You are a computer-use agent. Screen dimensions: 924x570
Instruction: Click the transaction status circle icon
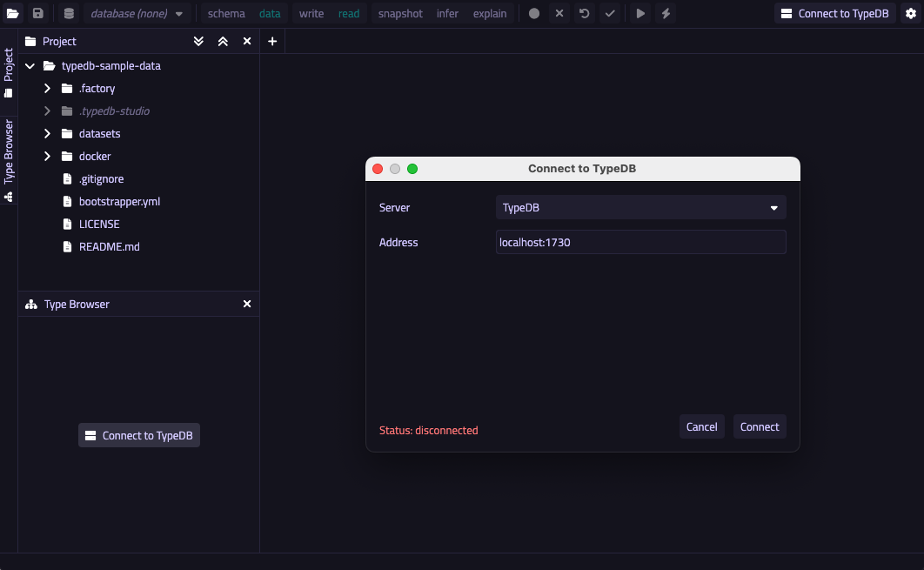coord(534,13)
